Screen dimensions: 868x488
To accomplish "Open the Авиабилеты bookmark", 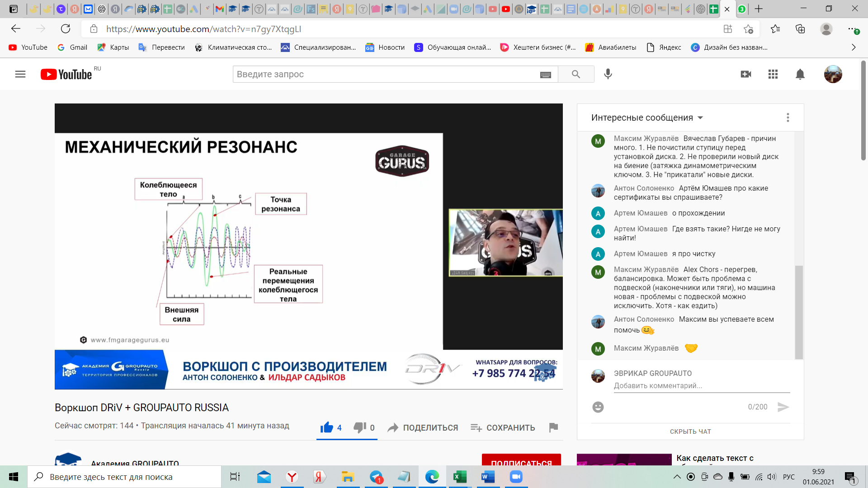I will pyautogui.click(x=611, y=47).
